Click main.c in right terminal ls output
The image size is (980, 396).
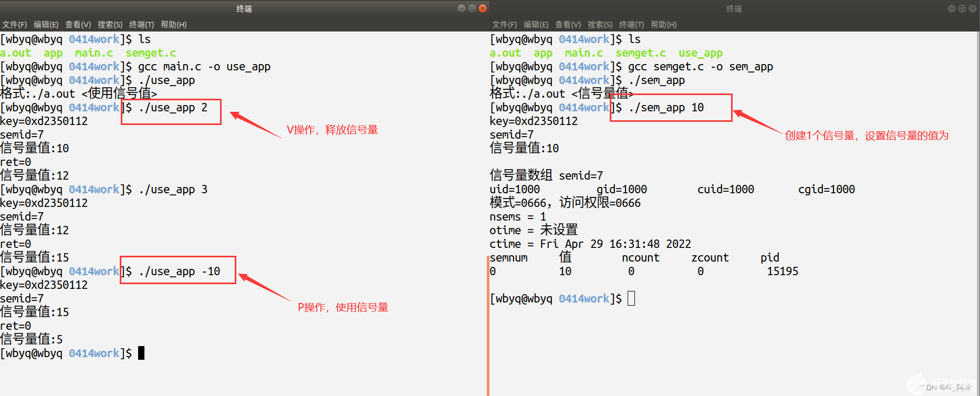click(584, 53)
